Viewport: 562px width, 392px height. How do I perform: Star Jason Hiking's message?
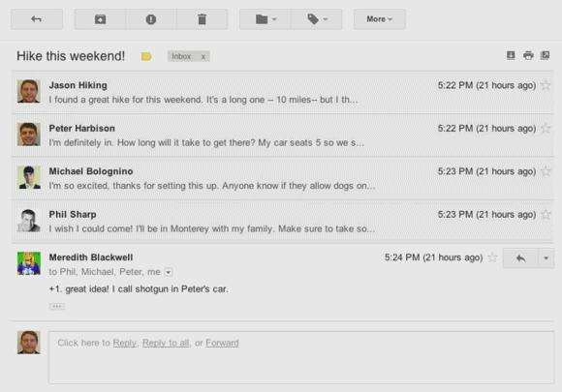(546, 85)
